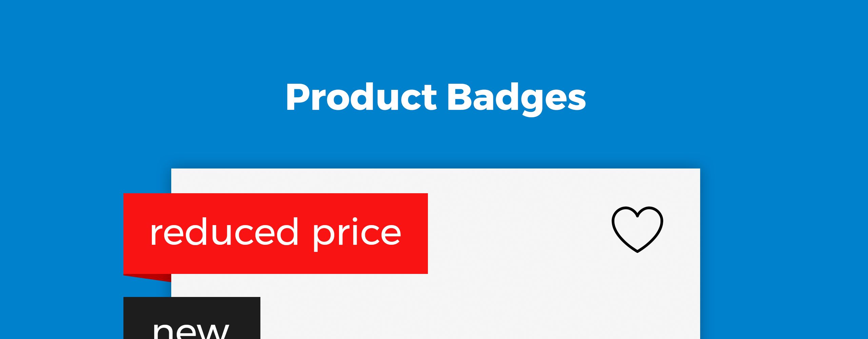Screen dimensions: 868x339
Task: Click the blue area left of the new badge
Action: coord(61,319)
